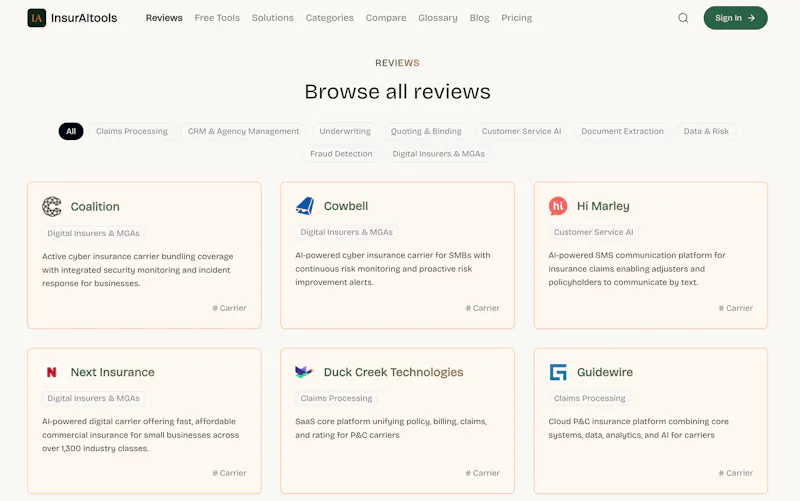Click Hi Marley's SMS communication platform description
Viewport: 800px width, 501px height.
(637, 269)
